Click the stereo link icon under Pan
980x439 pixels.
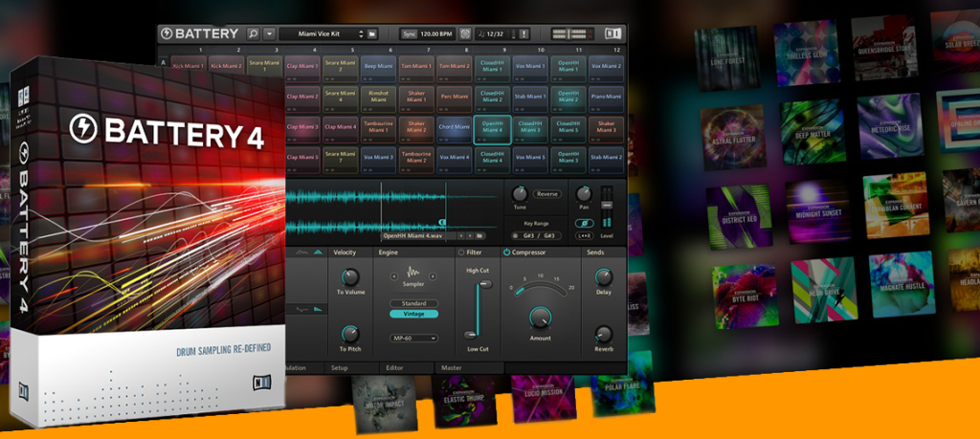tap(583, 222)
